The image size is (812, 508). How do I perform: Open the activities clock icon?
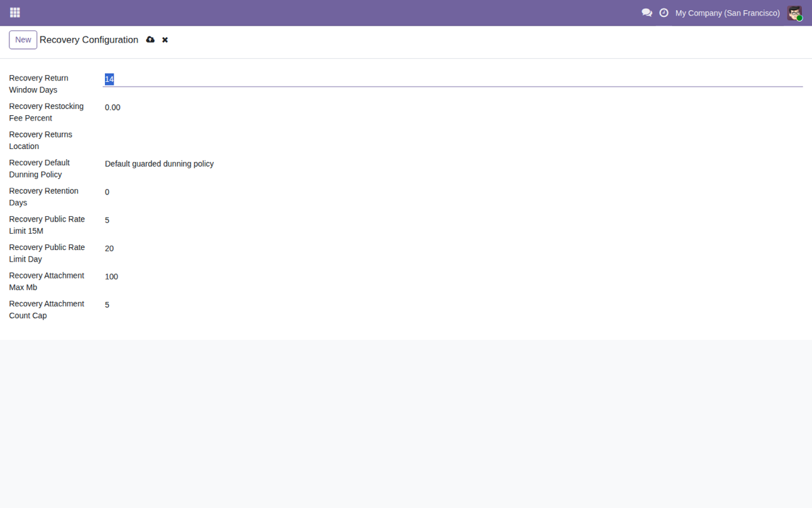(x=664, y=13)
